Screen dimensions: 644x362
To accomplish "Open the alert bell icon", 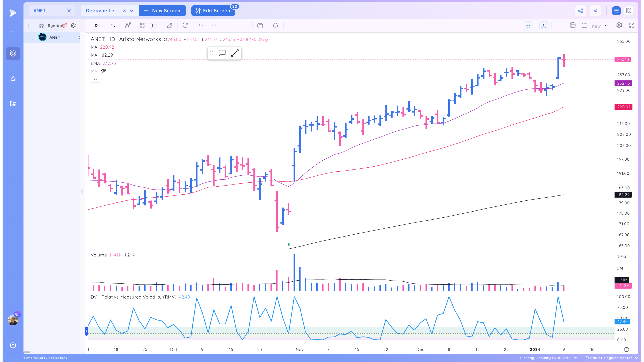I will [x=275, y=25].
